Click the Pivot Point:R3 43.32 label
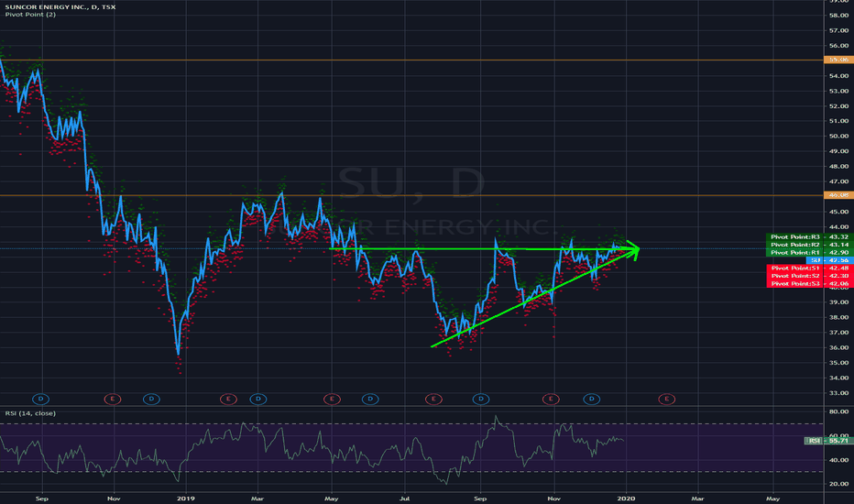Viewport: 854px width, 504px height. pos(810,237)
